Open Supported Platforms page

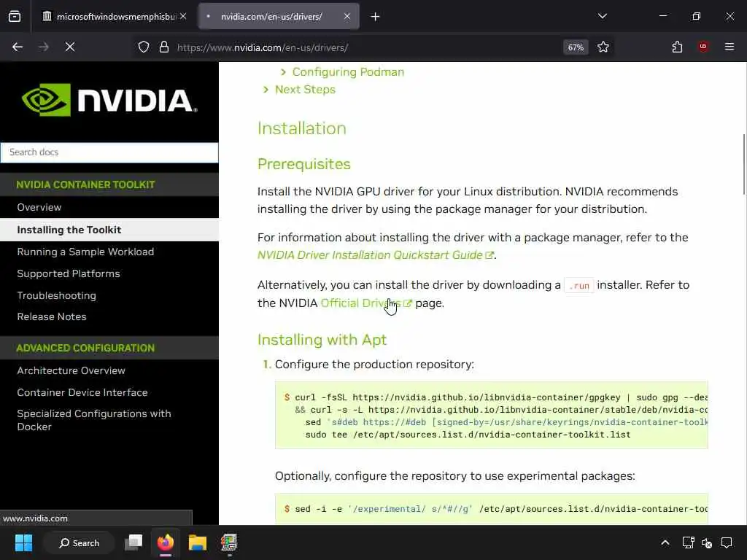click(69, 274)
